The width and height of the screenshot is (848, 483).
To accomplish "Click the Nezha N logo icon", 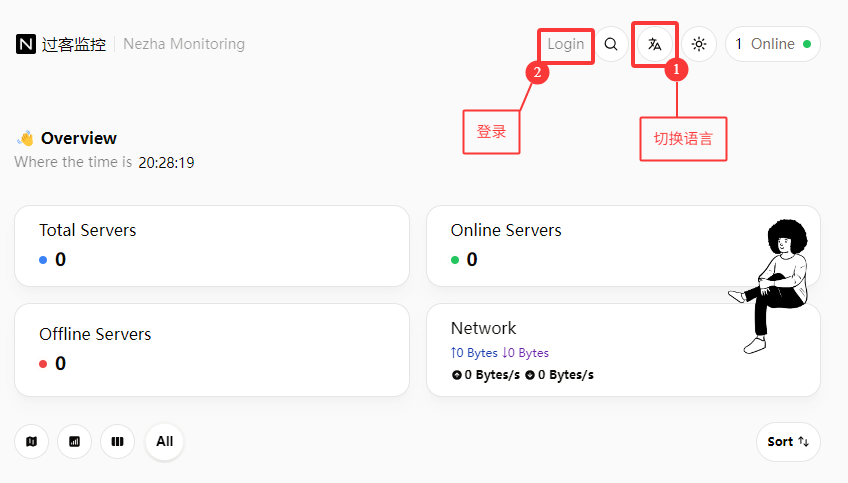I will coord(26,44).
